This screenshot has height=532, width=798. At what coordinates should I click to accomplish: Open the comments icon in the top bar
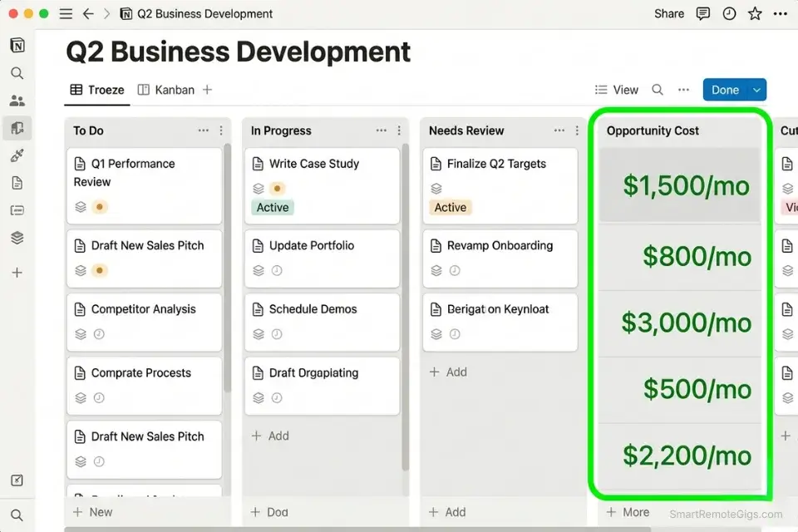pos(703,14)
